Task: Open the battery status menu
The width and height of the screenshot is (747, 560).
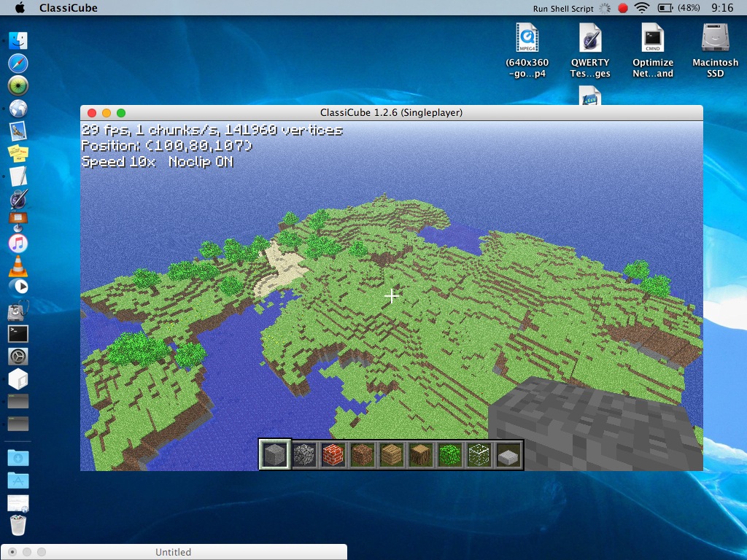Action: coord(678,7)
